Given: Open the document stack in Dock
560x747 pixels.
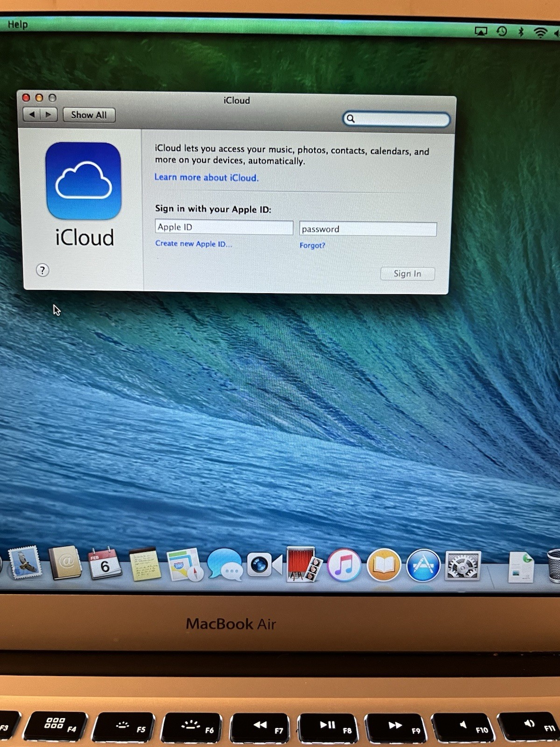Looking at the screenshot, I should coord(521,566).
